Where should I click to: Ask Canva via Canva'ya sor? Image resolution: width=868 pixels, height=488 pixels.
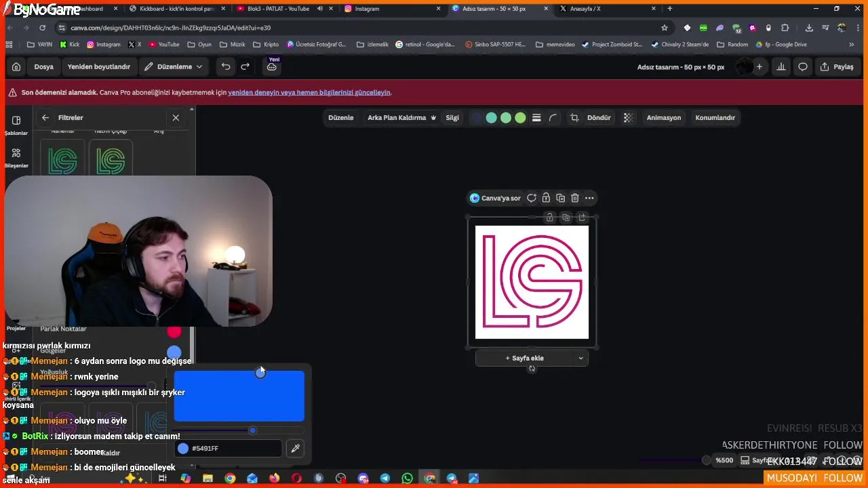[496, 198]
